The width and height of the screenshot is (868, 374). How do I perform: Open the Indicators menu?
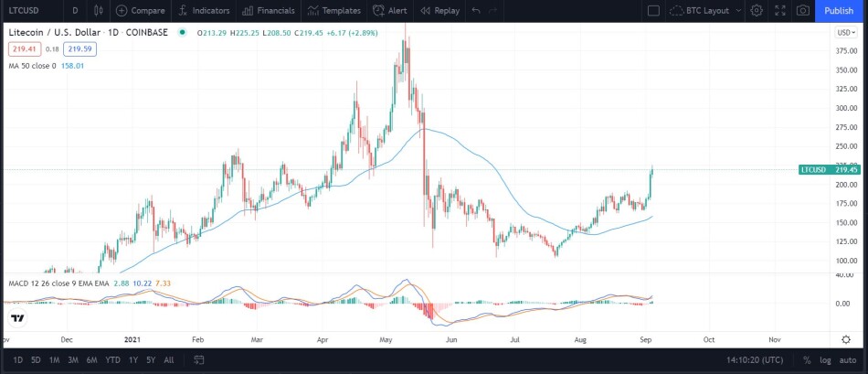(205, 11)
